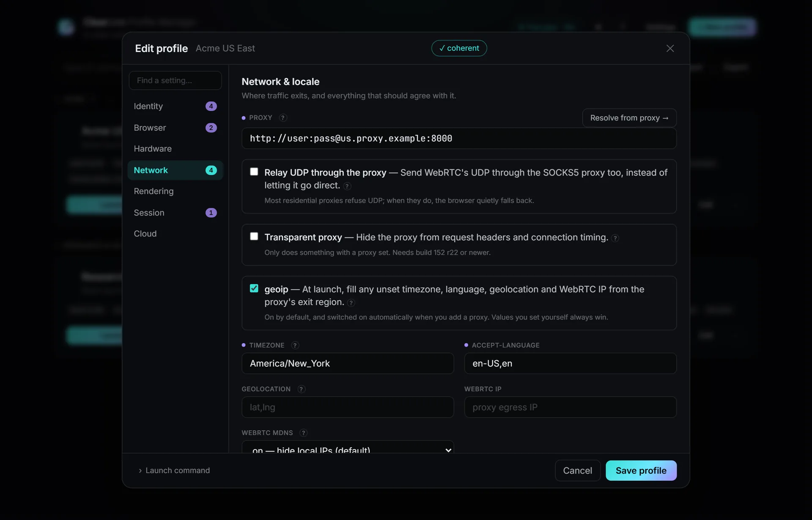Select the Network settings section
This screenshot has width=812, height=520.
(x=175, y=170)
